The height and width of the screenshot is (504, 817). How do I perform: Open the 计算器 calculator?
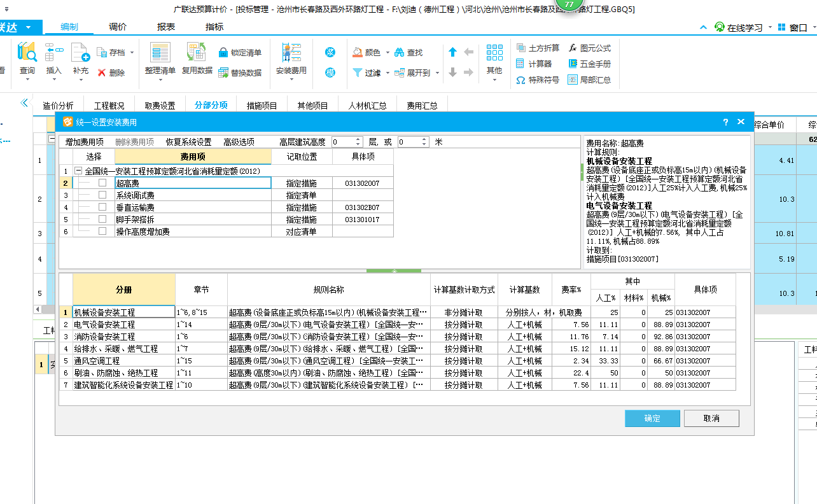point(534,64)
